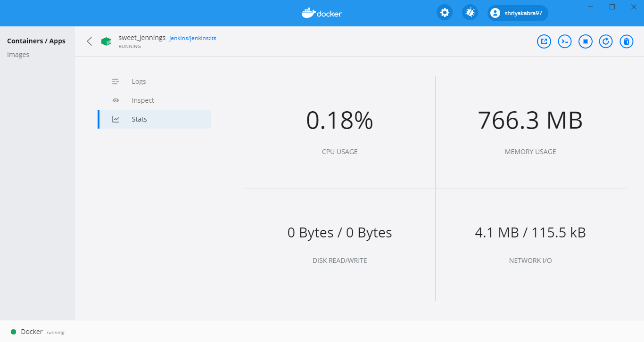Screen dimensions: 644x342
Task: Open the container CLI terminal icon
Action: (x=565, y=41)
